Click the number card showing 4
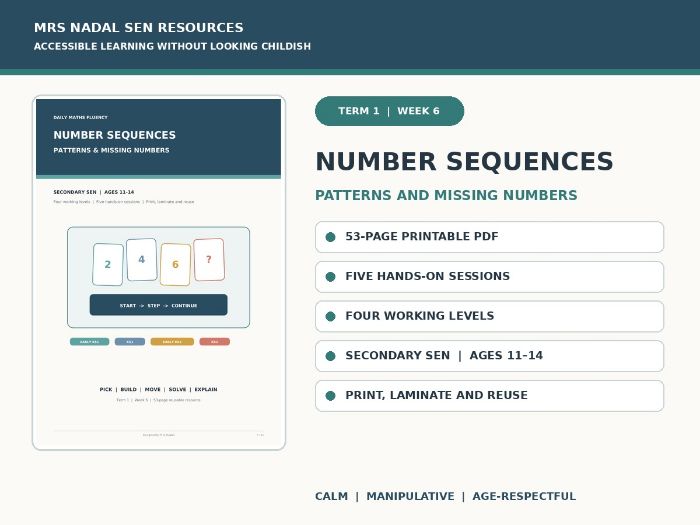The width and height of the screenshot is (700, 525). point(142,259)
